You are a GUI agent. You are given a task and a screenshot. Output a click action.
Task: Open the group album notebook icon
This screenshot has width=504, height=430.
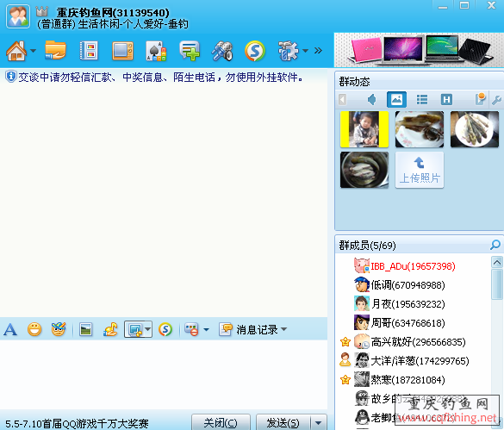89,51
